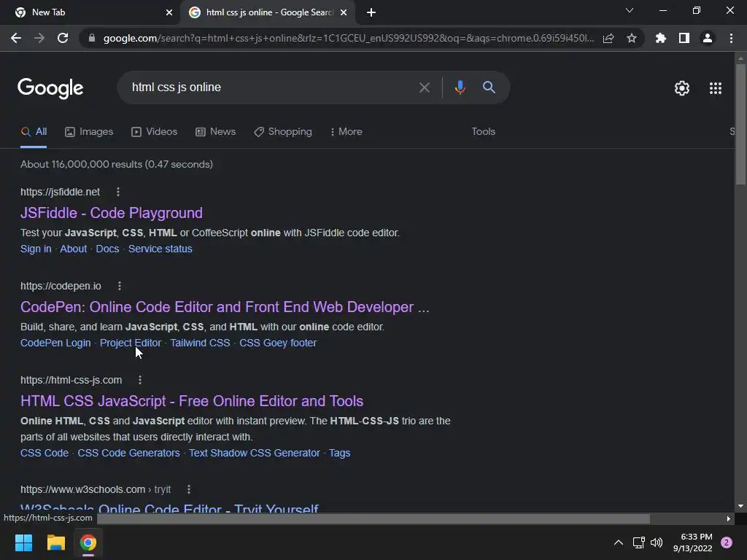Screen dimensions: 747x560
Task: Expand the tab search dropdown
Action: [x=630, y=10]
